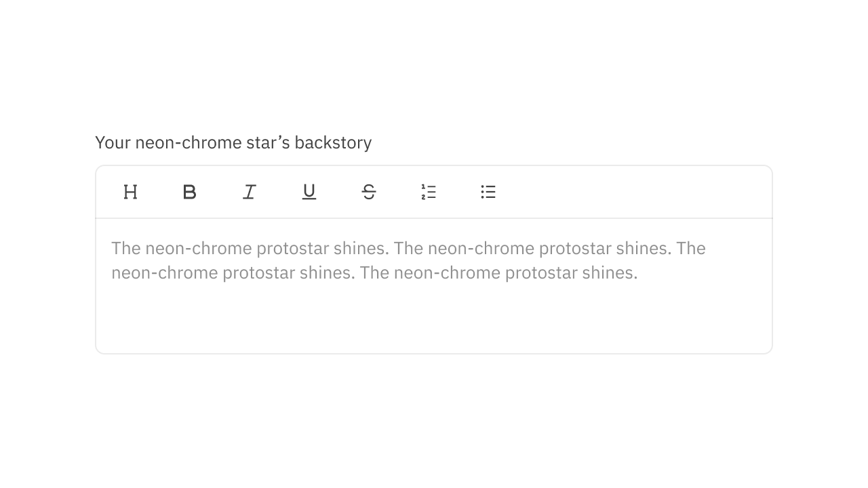Click the "Your neon-chrome star's backstory" label

pos(233,142)
